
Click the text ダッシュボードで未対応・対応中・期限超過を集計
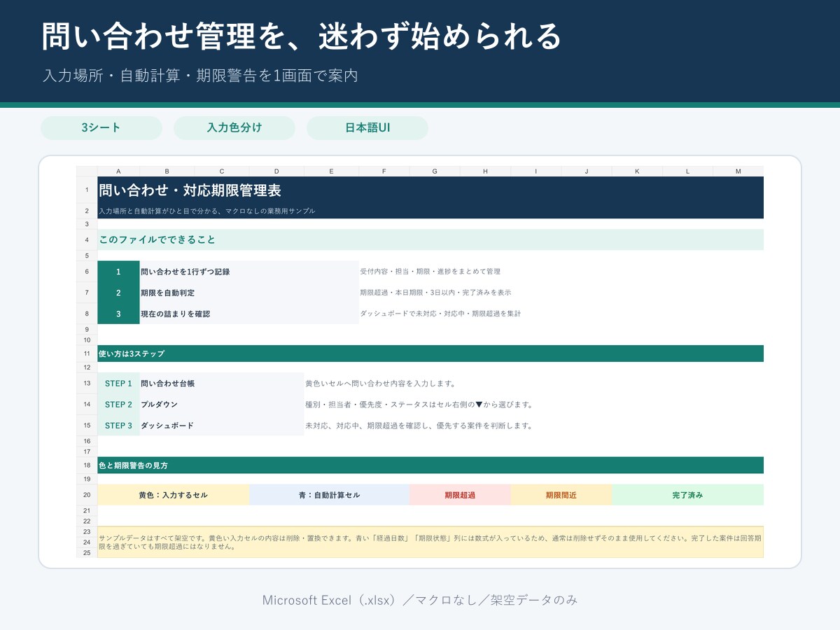pyautogui.click(x=440, y=314)
